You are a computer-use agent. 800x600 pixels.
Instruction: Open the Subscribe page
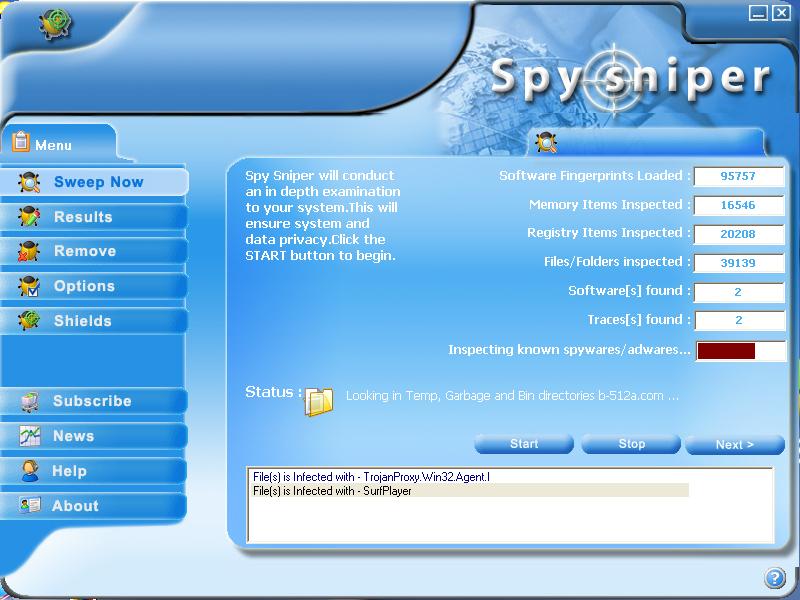[x=93, y=401]
